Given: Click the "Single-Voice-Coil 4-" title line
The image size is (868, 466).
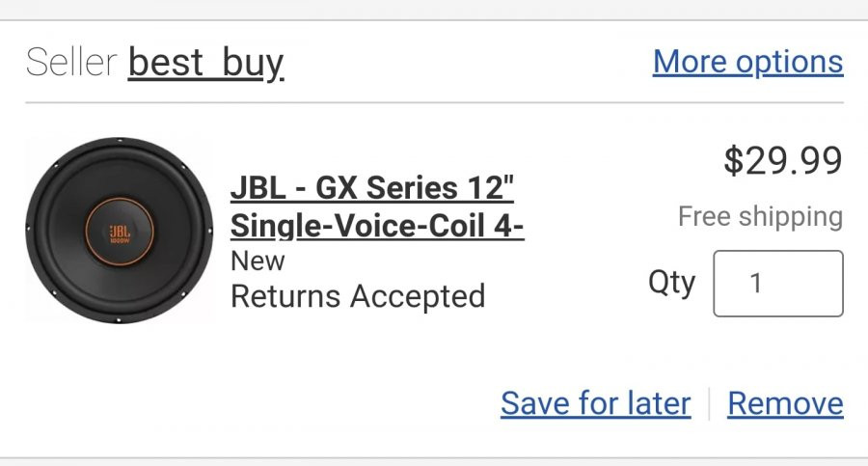Looking at the screenshot, I should point(377,226).
